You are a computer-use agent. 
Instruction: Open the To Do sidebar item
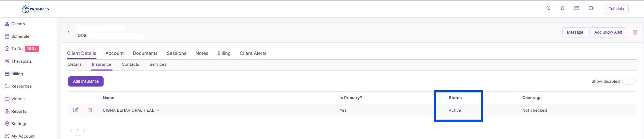click(17, 49)
